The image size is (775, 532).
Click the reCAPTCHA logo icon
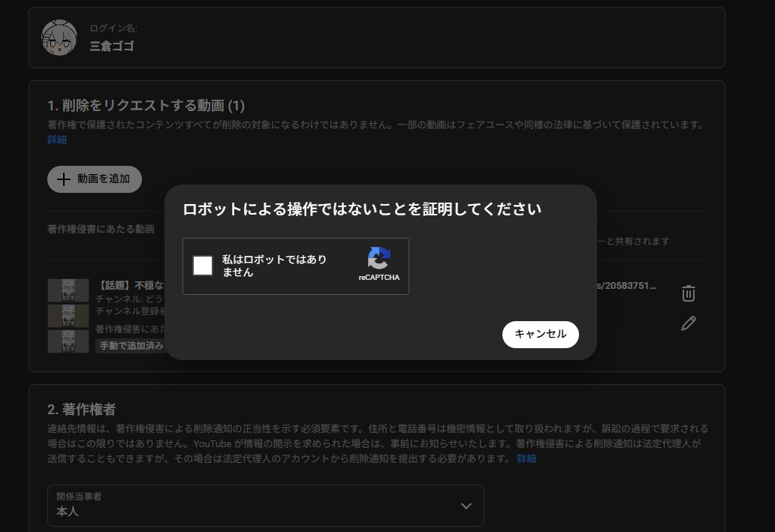379,258
